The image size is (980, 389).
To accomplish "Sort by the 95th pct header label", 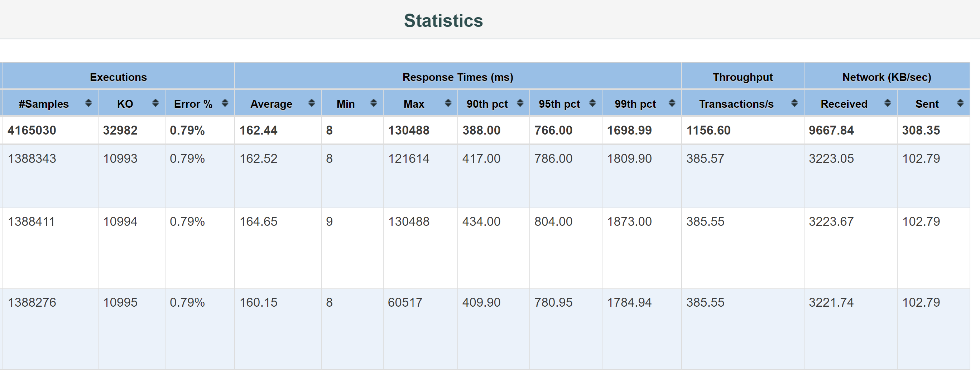I will tap(559, 104).
